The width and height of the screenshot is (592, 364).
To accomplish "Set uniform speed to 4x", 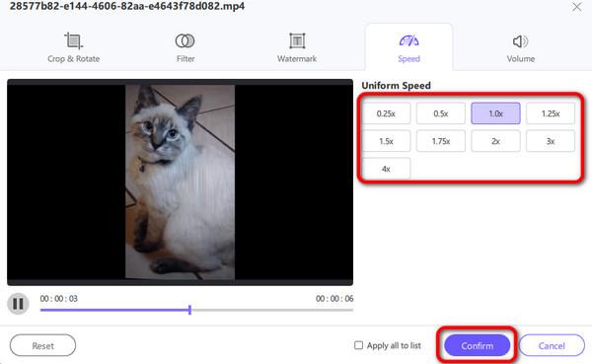I will pyautogui.click(x=386, y=169).
